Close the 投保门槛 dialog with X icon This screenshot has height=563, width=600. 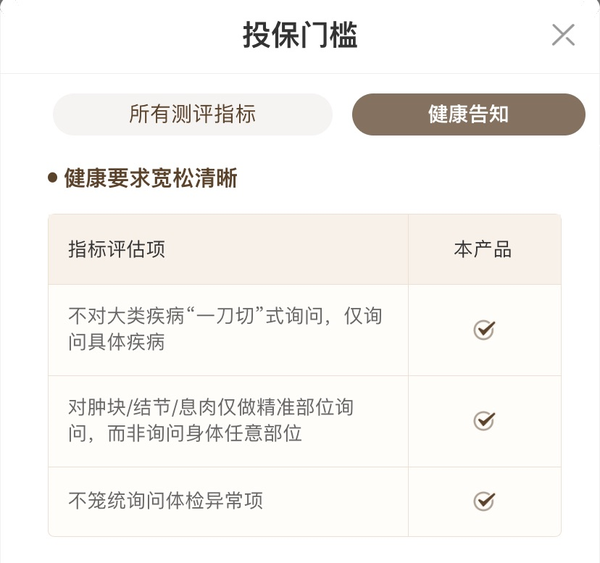(563, 35)
